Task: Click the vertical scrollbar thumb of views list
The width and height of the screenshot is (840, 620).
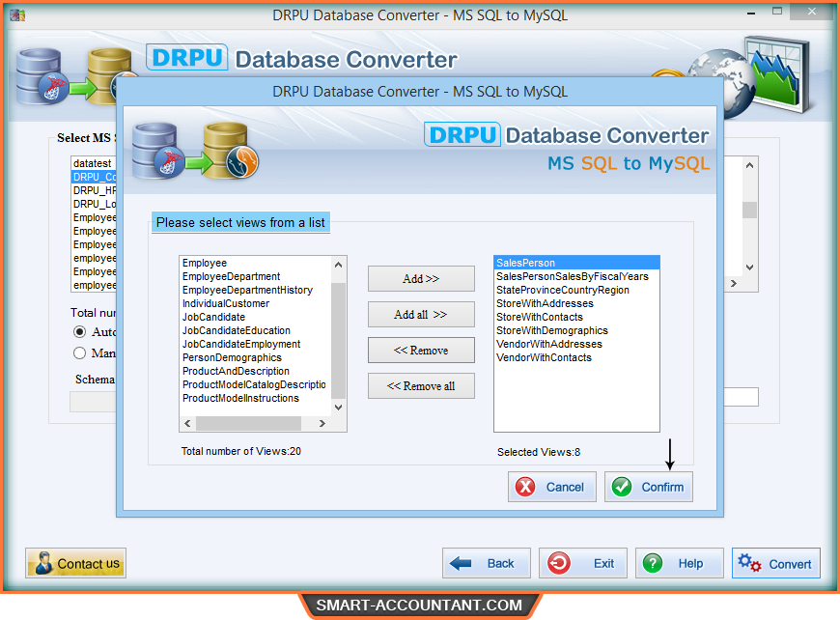Action: (x=338, y=340)
